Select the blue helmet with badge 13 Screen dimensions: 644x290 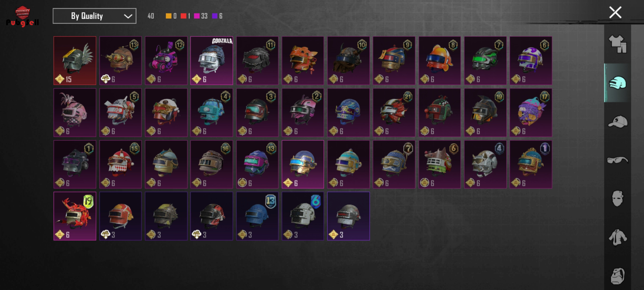tap(257, 216)
